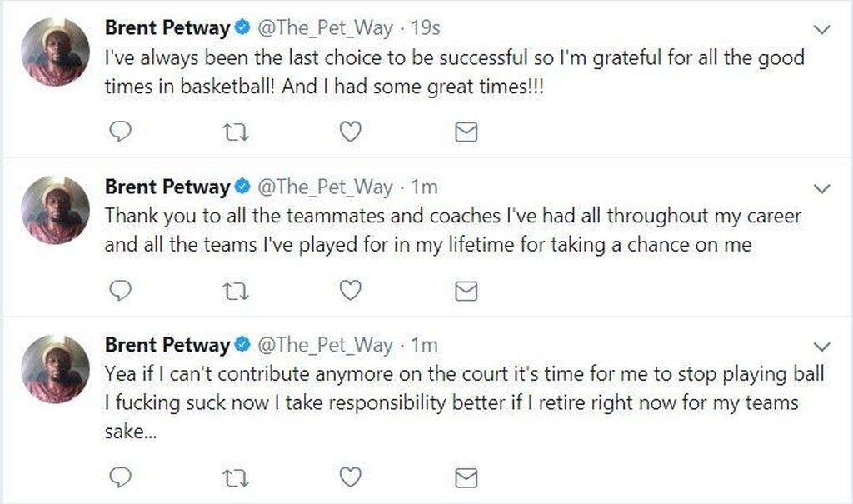Like the 'great times' tweet
This screenshot has height=504, width=853.
(351, 132)
